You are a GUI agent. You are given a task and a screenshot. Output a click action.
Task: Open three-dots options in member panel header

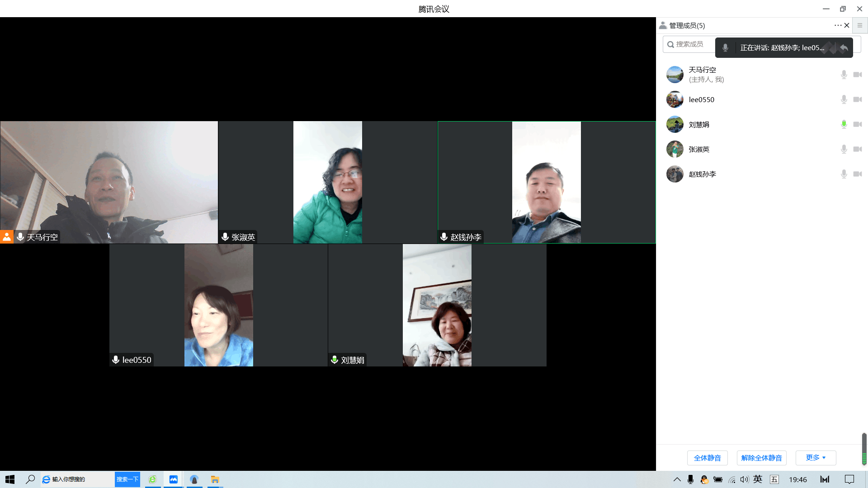tap(838, 25)
